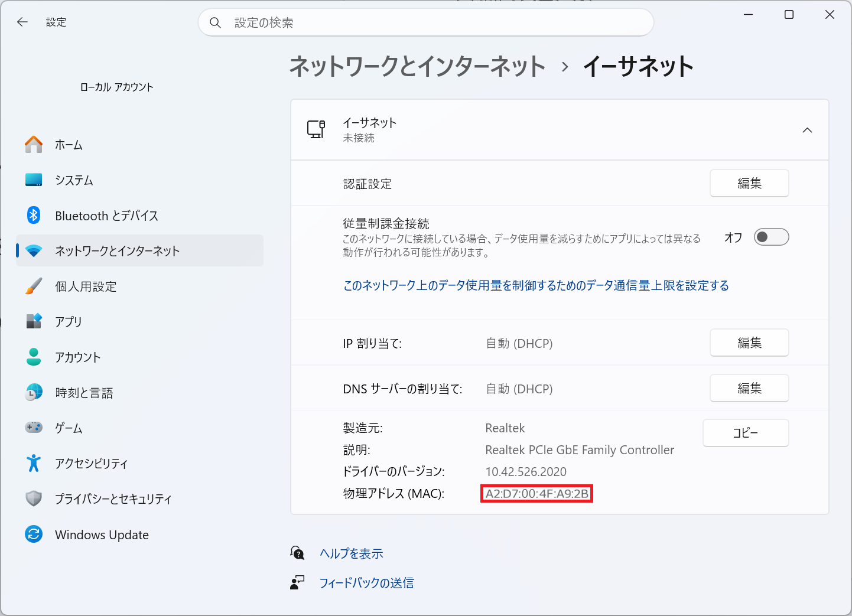Click the ゲーム controller icon
Image resolution: width=852 pixels, height=616 pixels.
[x=34, y=427]
